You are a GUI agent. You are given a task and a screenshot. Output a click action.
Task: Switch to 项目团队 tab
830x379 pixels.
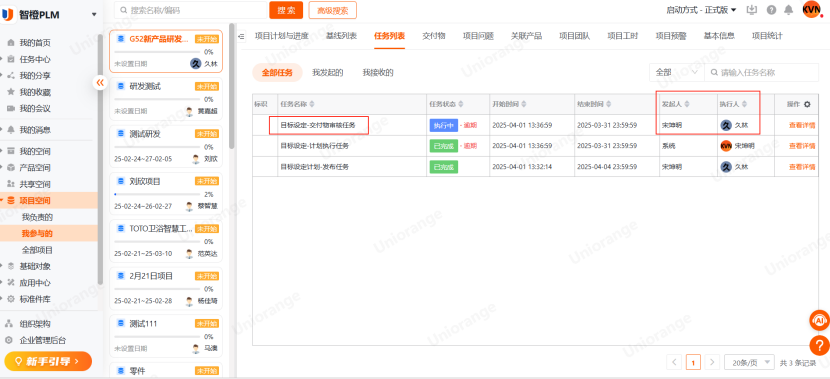pyautogui.click(x=574, y=36)
